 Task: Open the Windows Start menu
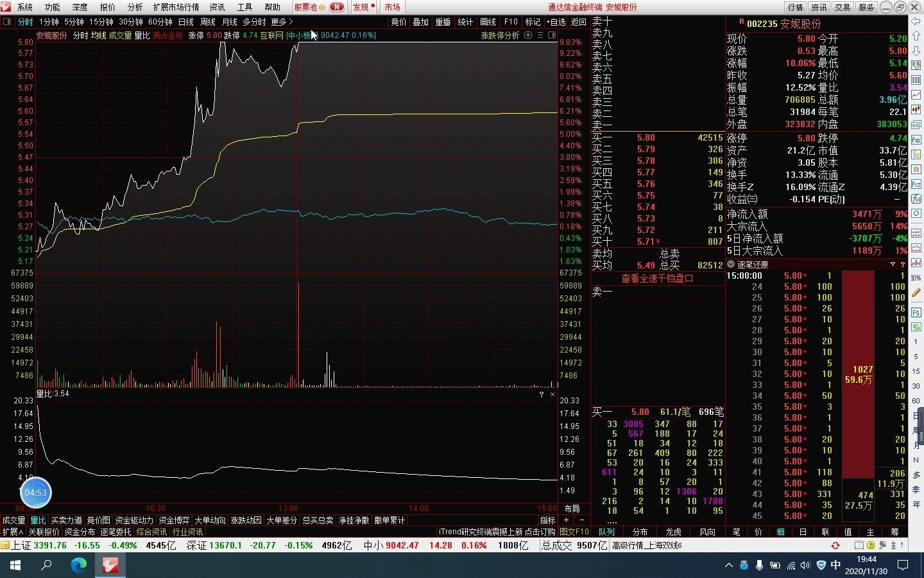15,565
